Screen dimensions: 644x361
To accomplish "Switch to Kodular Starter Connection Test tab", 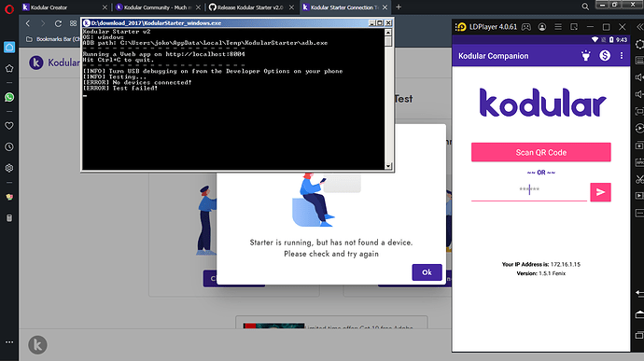I will pyautogui.click(x=345, y=7).
